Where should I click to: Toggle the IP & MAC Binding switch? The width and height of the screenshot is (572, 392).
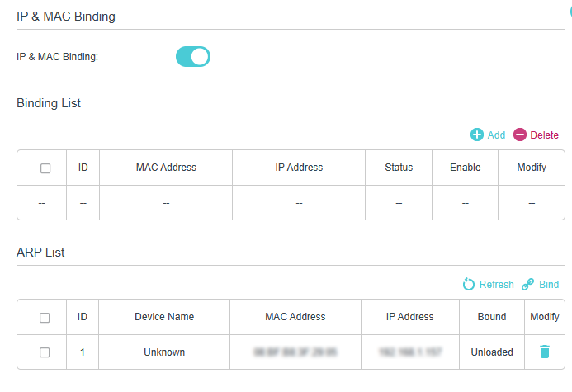tap(193, 56)
